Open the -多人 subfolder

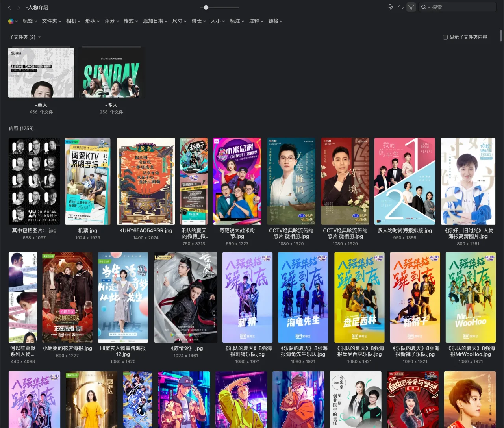[x=111, y=73]
